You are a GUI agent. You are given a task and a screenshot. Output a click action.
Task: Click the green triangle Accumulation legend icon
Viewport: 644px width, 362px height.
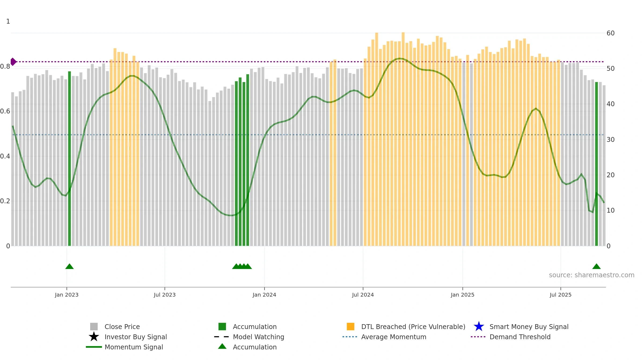tap(222, 346)
